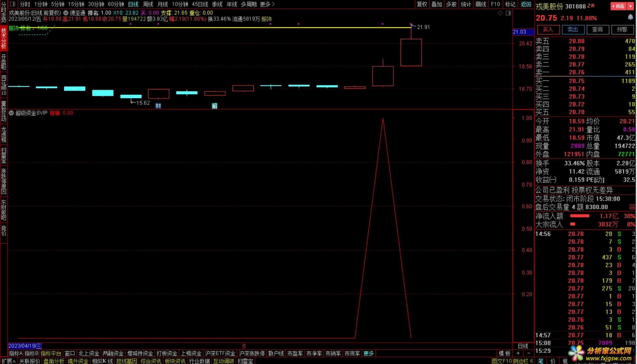
Task: Open 综合资讯 bottom tab
Action: 151,361
